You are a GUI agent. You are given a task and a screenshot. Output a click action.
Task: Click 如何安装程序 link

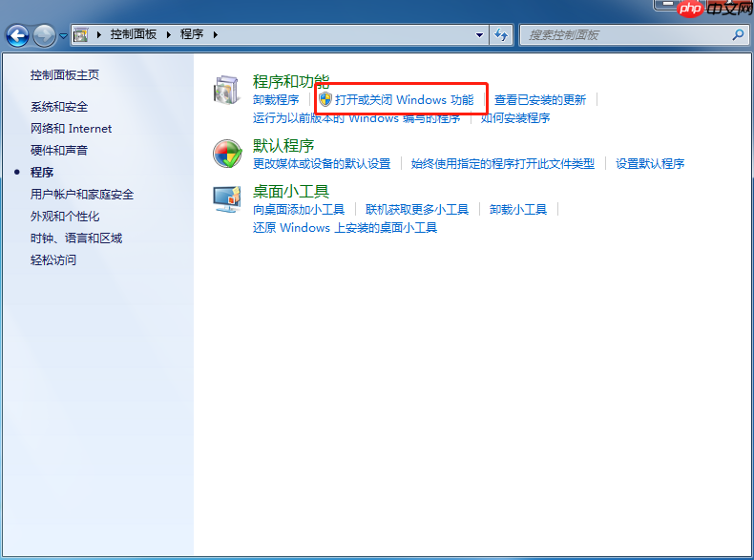coord(515,118)
